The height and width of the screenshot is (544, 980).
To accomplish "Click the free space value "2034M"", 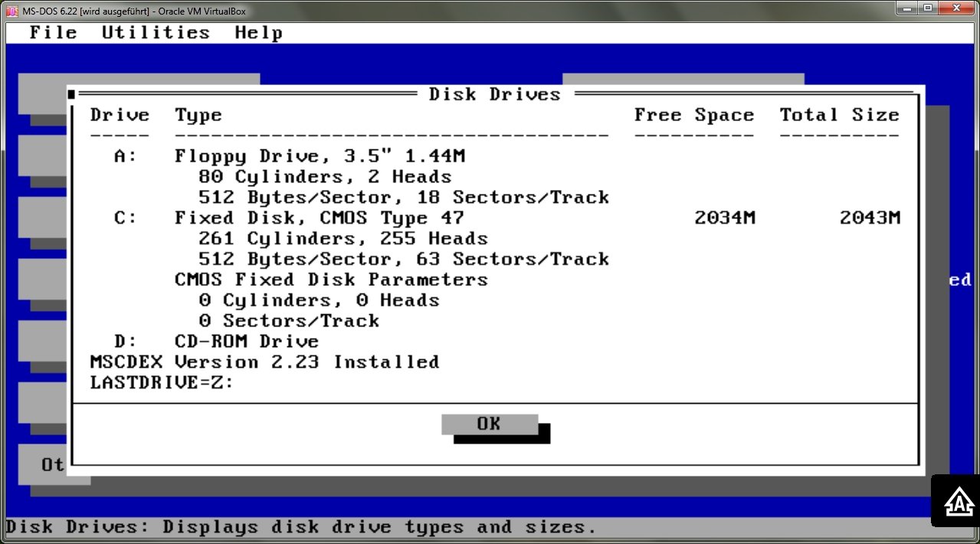I will (725, 218).
